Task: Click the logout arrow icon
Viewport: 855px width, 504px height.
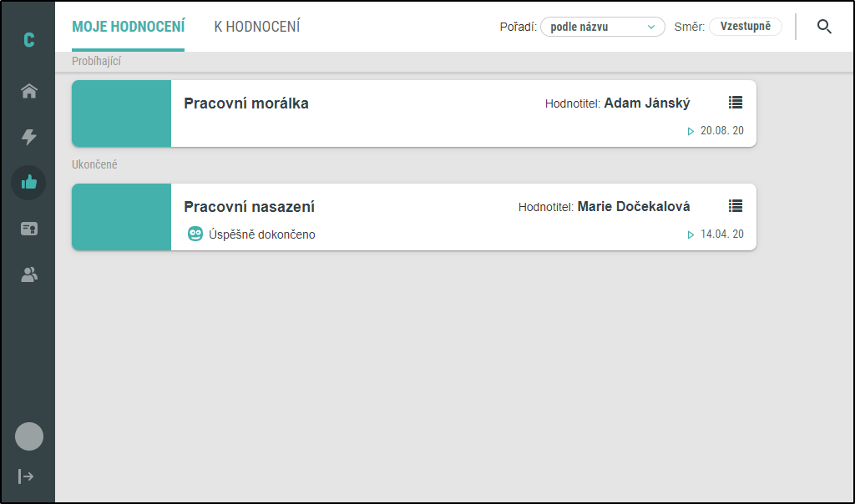Action: pyautogui.click(x=26, y=476)
